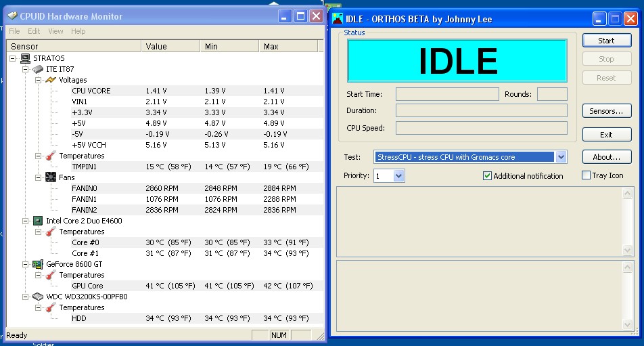Click the Intel Core 2 Duo CPU icon
The image size is (644, 346).
coord(38,221)
